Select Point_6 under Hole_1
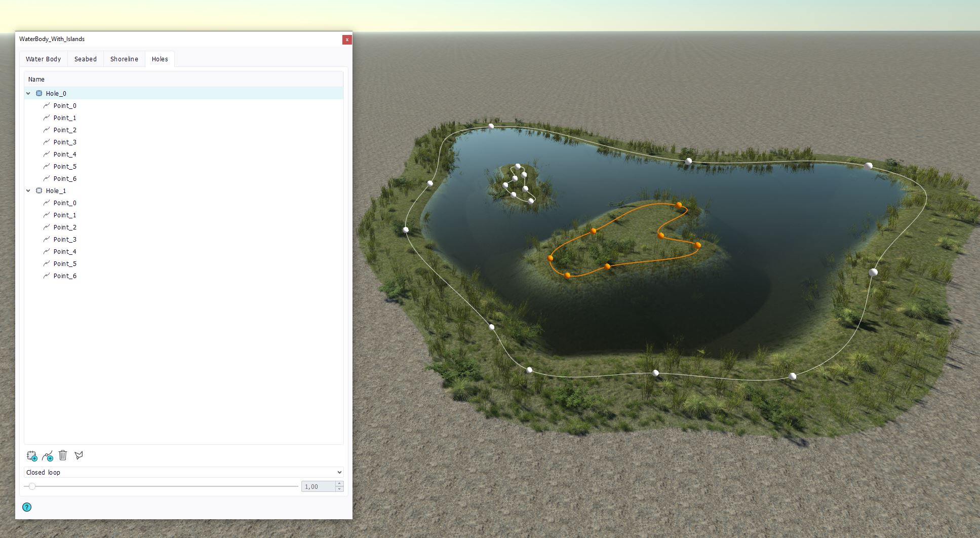 click(x=65, y=276)
